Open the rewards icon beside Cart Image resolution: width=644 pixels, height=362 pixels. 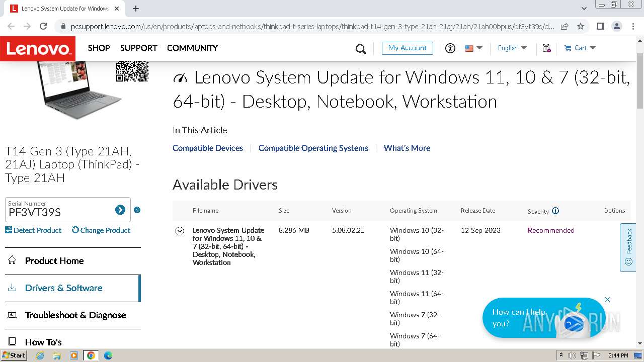pos(546,48)
